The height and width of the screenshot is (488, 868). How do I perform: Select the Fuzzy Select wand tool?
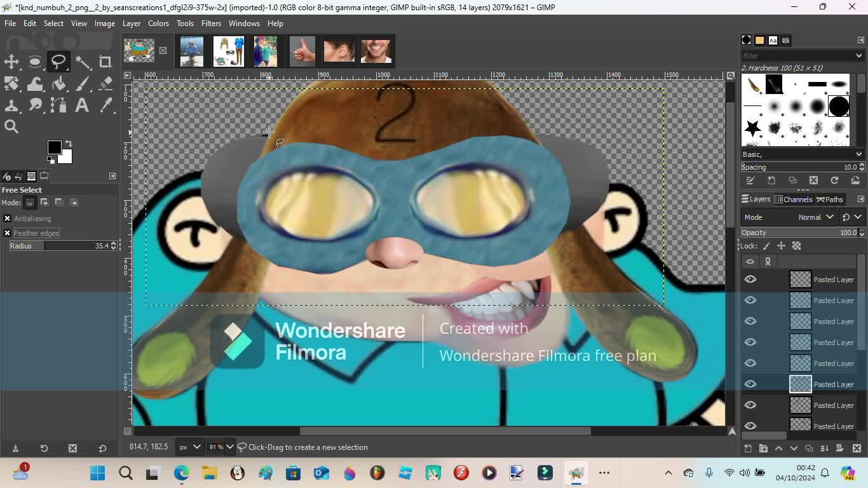click(x=83, y=62)
